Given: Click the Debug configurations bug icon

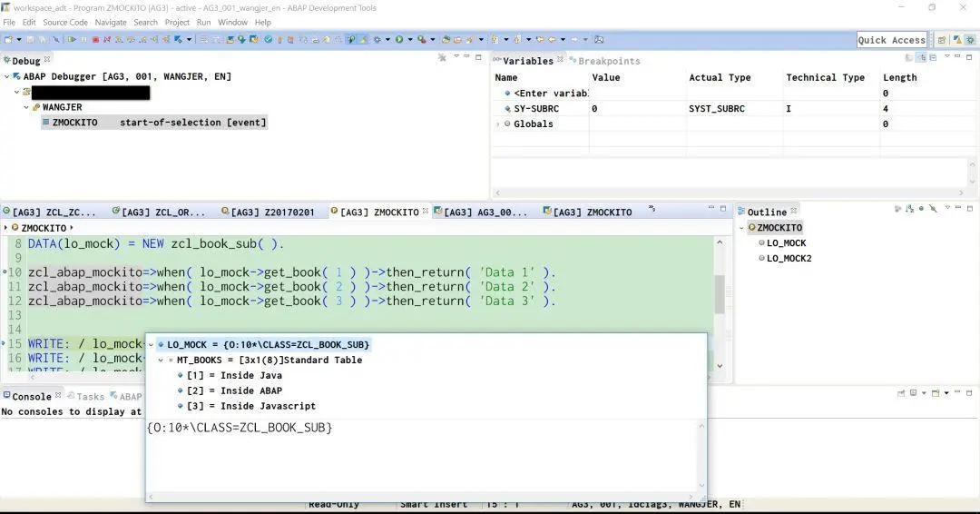Looking at the screenshot, I should (x=377, y=39).
